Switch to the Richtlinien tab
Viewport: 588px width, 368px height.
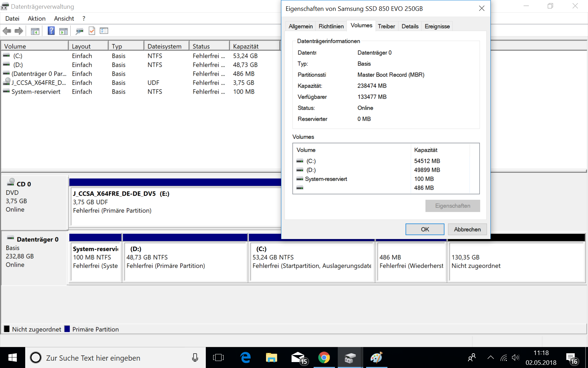coord(331,26)
